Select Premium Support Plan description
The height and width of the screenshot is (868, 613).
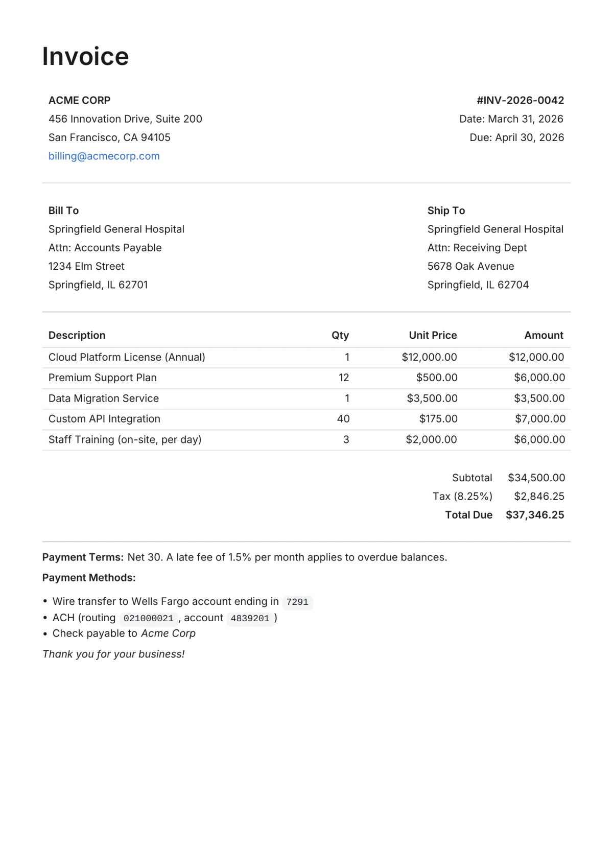[x=103, y=378]
